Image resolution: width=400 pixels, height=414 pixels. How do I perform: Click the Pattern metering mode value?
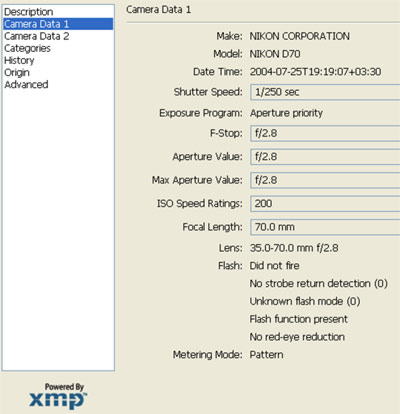[x=266, y=355]
